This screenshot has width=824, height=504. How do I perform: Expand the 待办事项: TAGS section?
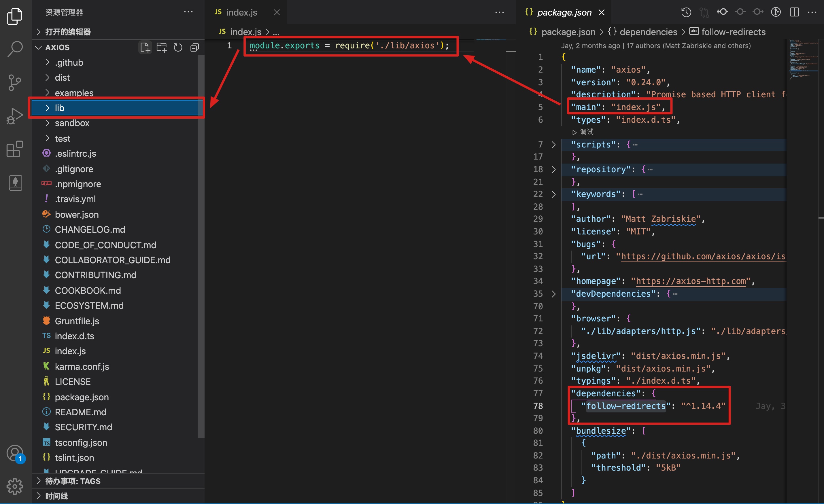click(x=118, y=481)
